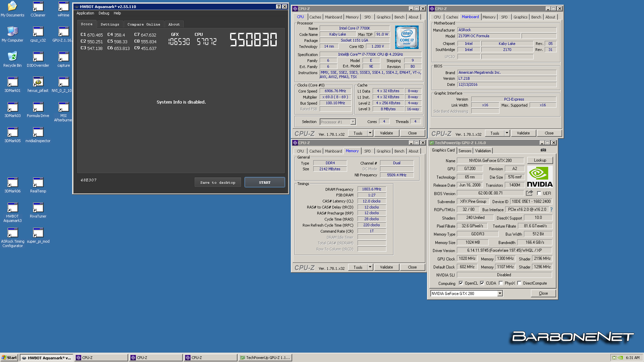This screenshot has height=362, width=644.
Task: Click Validate in CPU-Z CPU window
Action: 386,133
